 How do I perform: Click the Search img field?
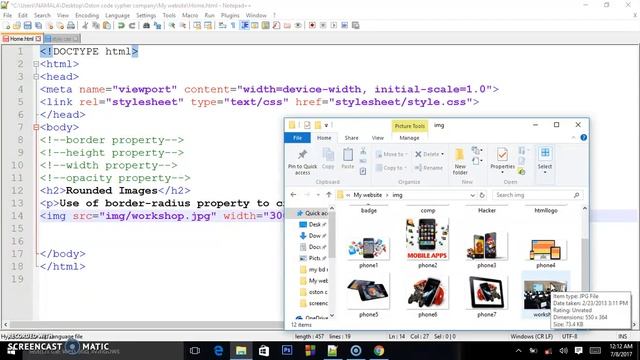537,195
